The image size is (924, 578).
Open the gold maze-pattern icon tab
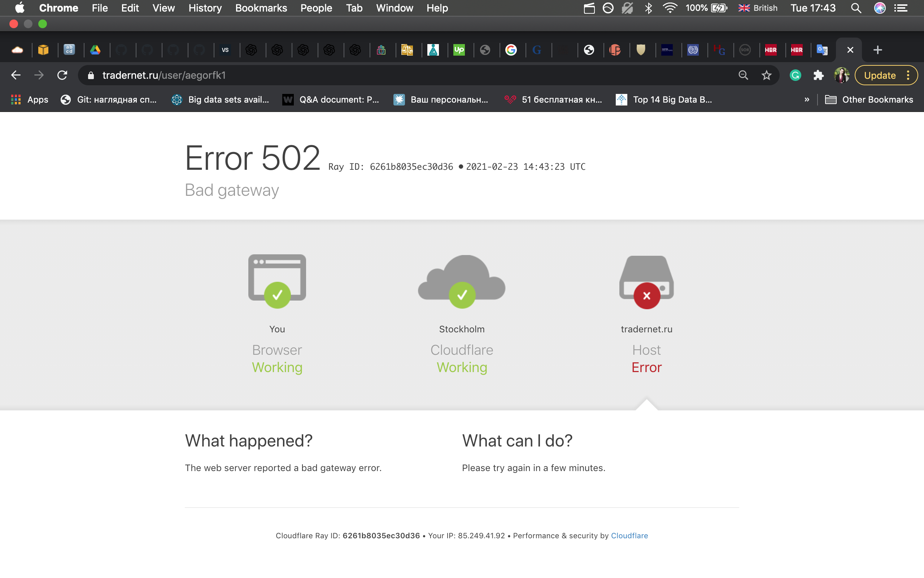[407, 50]
